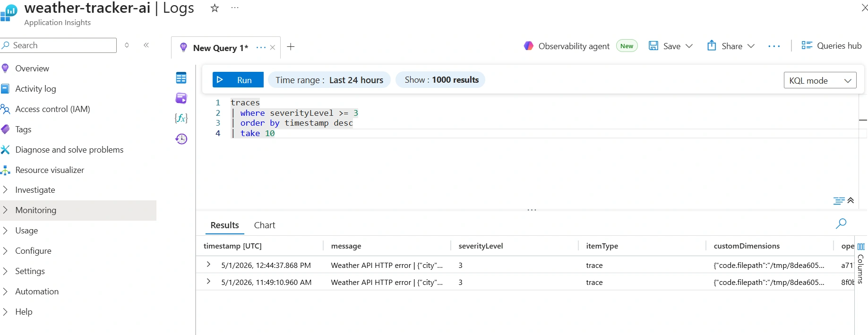This screenshot has width=868, height=335.
Task: Open the Query history icon
Action: tap(181, 138)
